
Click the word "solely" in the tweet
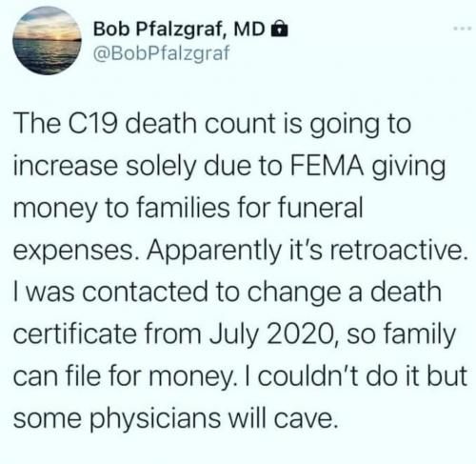161,168
